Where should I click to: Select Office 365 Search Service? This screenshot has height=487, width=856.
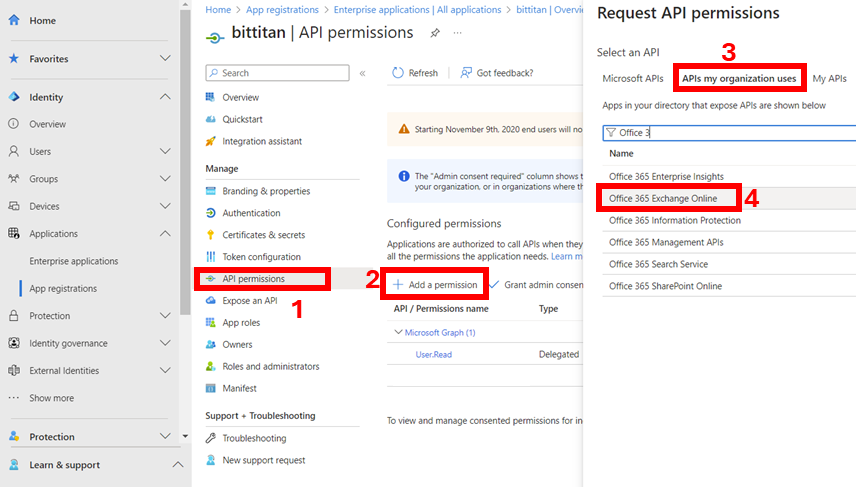[658, 264]
